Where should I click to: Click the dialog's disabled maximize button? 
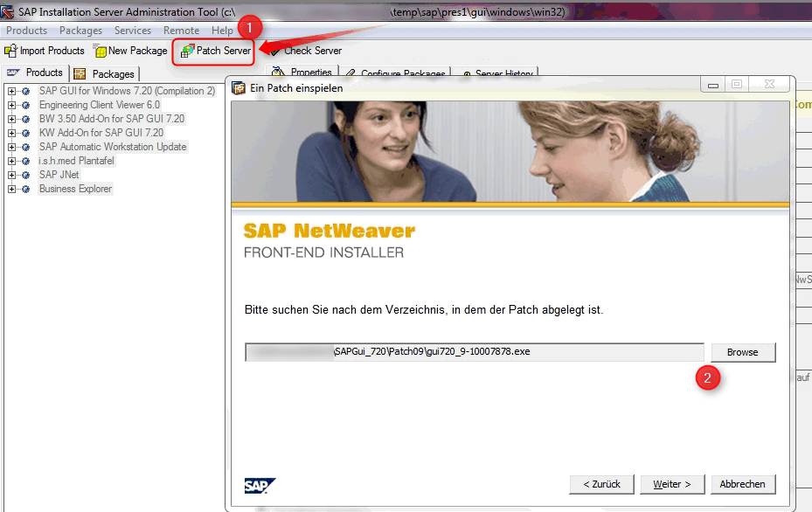[x=737, y=85]
